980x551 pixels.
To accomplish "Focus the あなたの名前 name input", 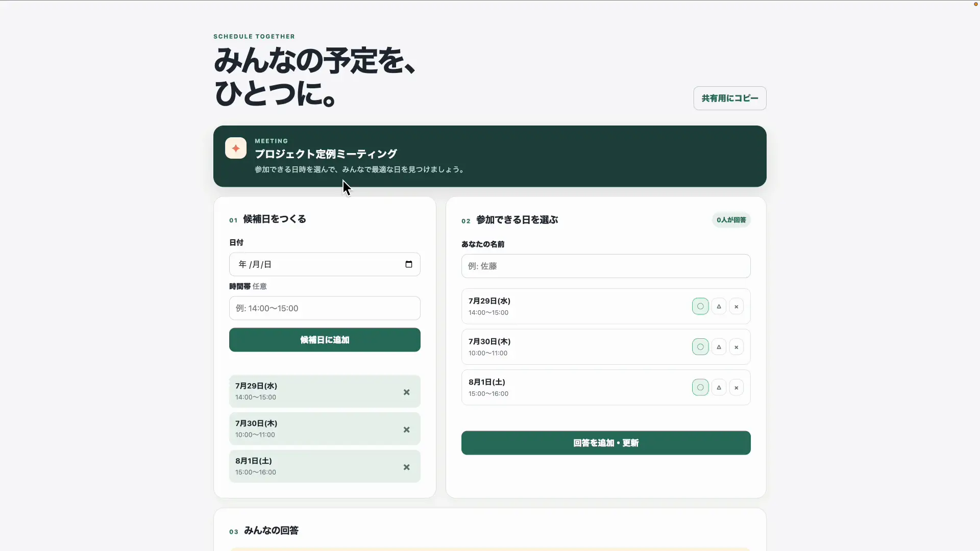I will pyautogui.click(x=606, y=266).
